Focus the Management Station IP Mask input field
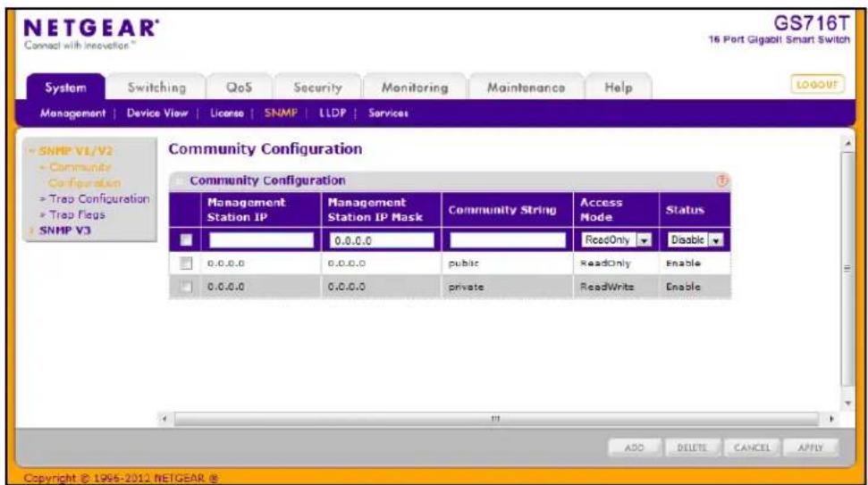Image resolution: width=868 pixels, height=485 pixels. click(x=382, y=240)
